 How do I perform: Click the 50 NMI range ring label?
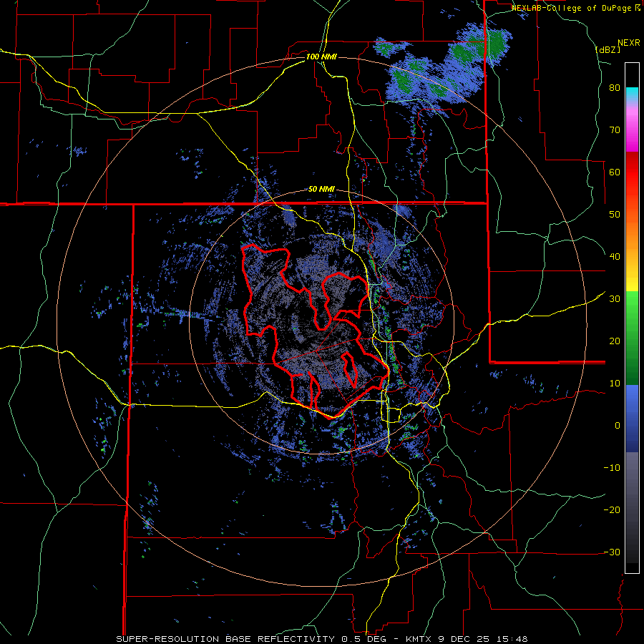(x=321, y=190)
